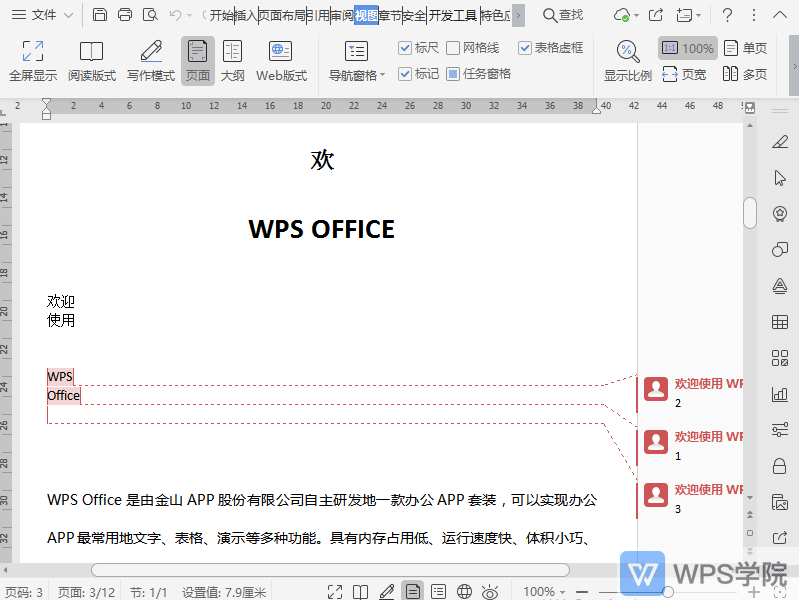
Task: Click the sliders settings icon in sidebar
Action: 780,430
